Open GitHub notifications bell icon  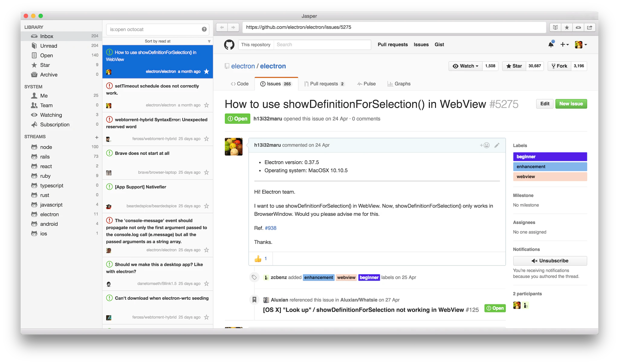coord(551,45)
